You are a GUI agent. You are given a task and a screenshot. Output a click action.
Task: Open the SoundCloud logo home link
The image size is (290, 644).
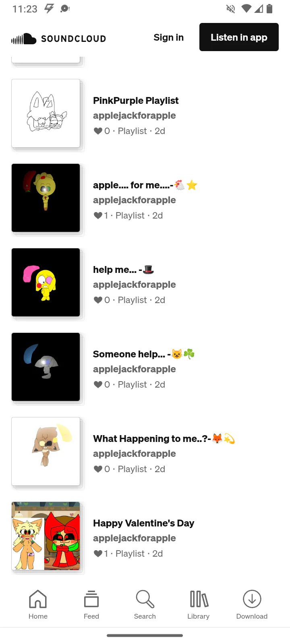pyautogui.click(x=59, y=39)
